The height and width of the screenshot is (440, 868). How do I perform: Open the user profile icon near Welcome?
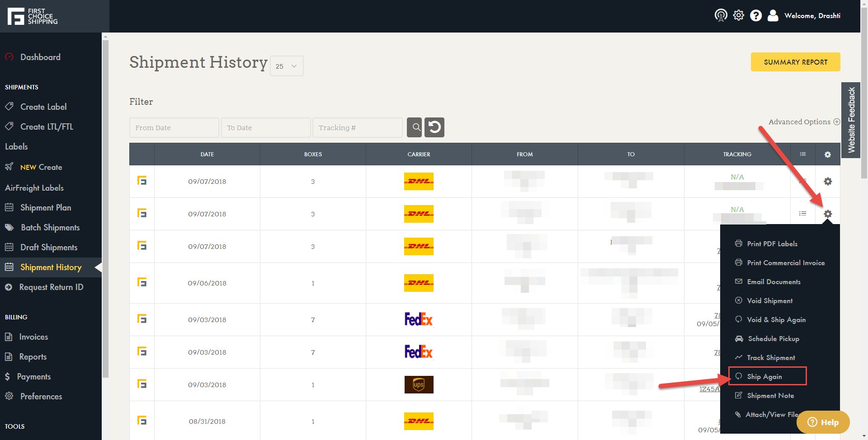click(x=773, y=16)
